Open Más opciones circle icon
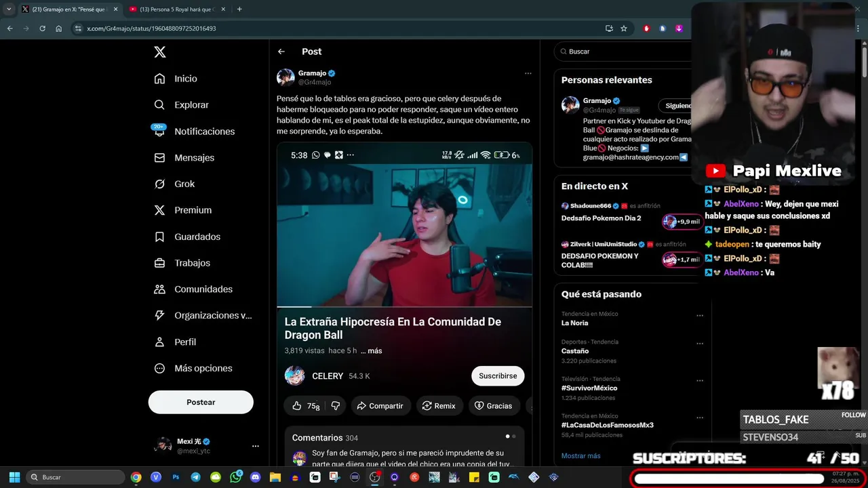Screen dimensions: 868x488 (159, 368)
